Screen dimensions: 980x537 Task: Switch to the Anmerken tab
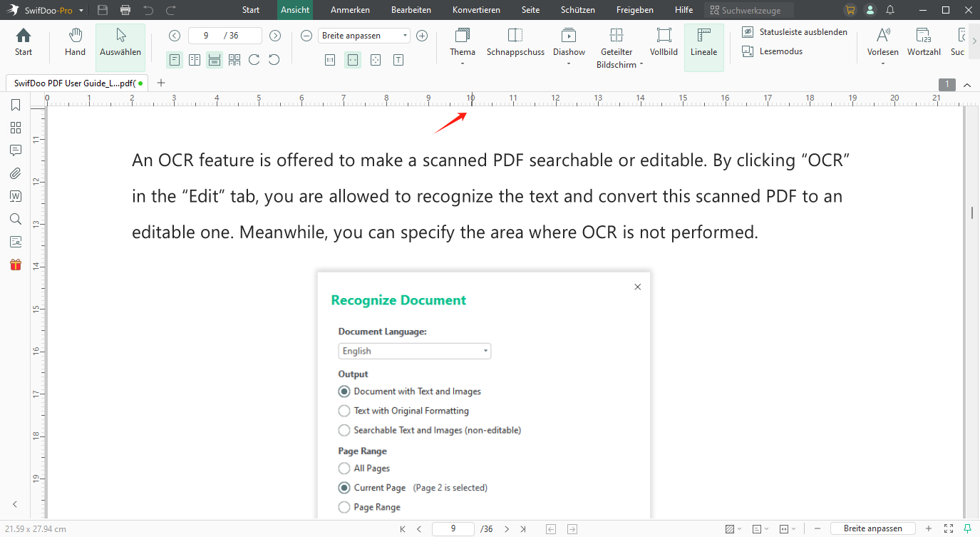click(x=351, y=10)
